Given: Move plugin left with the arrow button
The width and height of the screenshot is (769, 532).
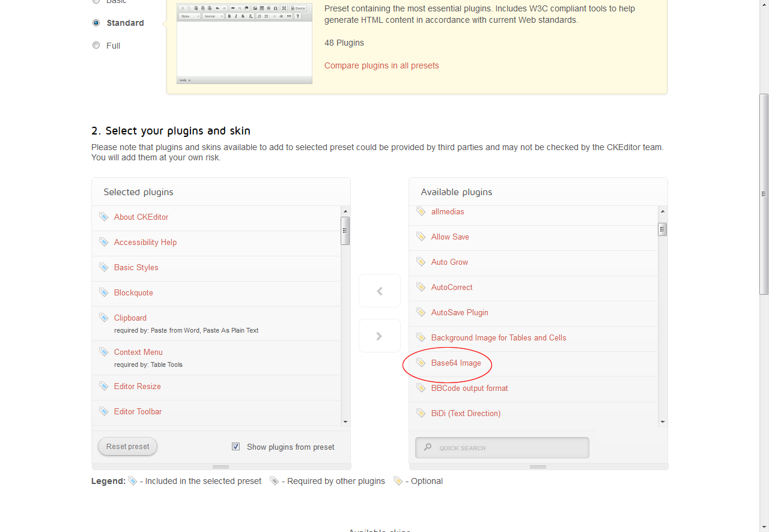Looking at the screenshot, I should [380, 291].
